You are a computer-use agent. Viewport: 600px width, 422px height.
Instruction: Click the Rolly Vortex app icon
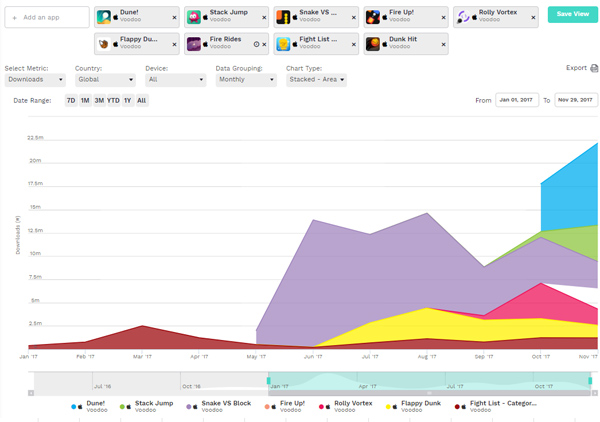coord(463,17)
